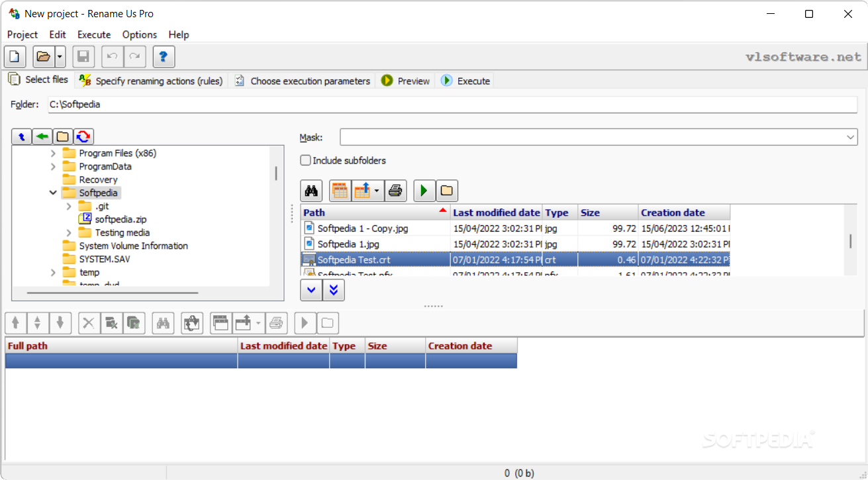Add selected file using single blue down arrow
The image size is (868, 480).
(x=311, y=290)
